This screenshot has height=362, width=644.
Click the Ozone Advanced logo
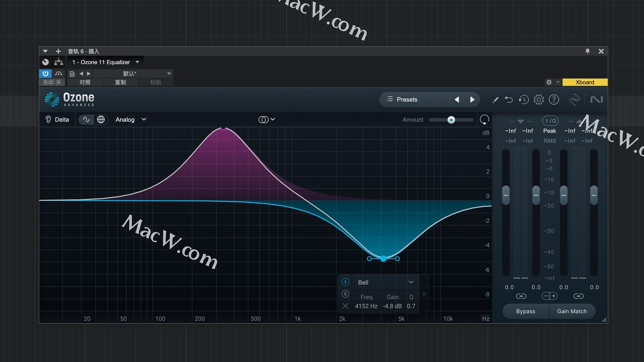[70, 99]
